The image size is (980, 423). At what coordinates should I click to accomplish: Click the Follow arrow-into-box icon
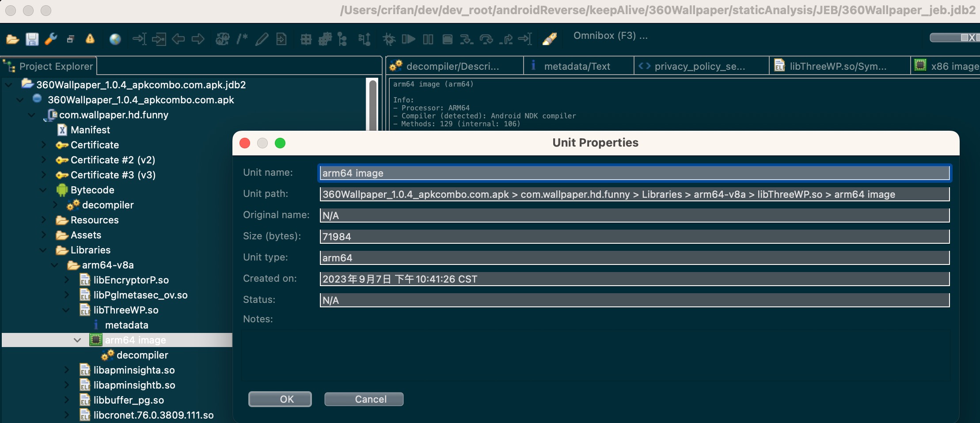[159, 39]
